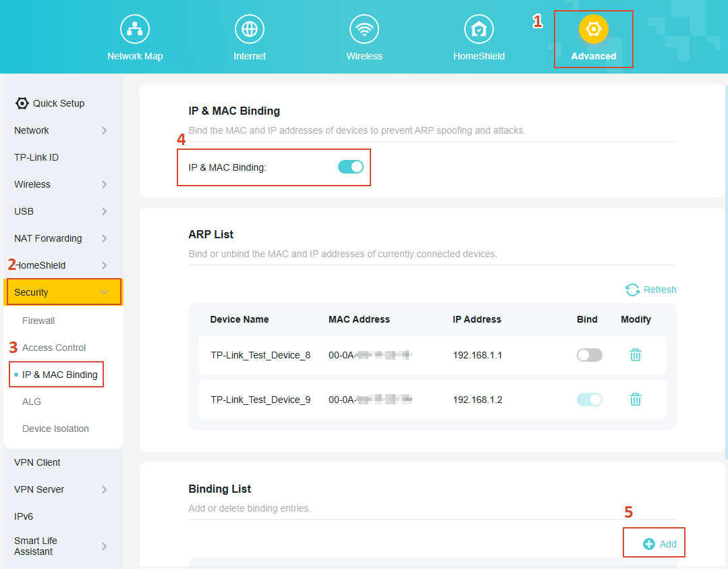Open the HomeShield top tab label
This screenshot has width=728, height=569.
pyautogui.click(x=478, y=56)
